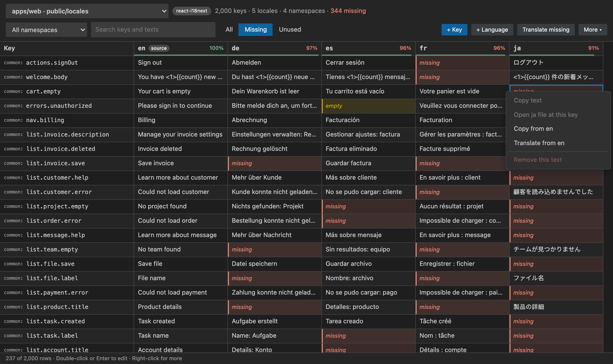
Task: Click the react-i18next framework badge
Action: [192, 11]
